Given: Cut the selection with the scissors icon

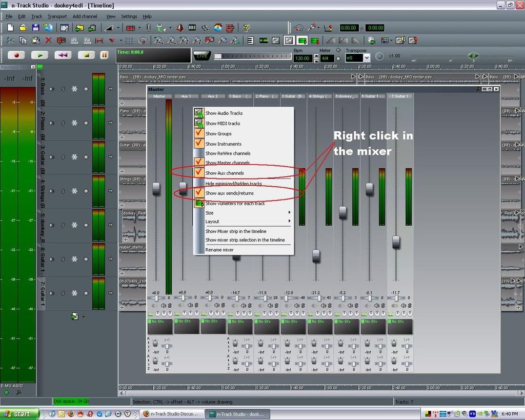Looking at the screenshot, I should coord(10,41).
